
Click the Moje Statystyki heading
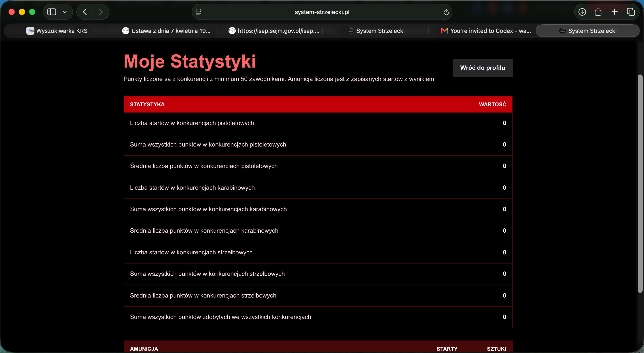point(190,61)
